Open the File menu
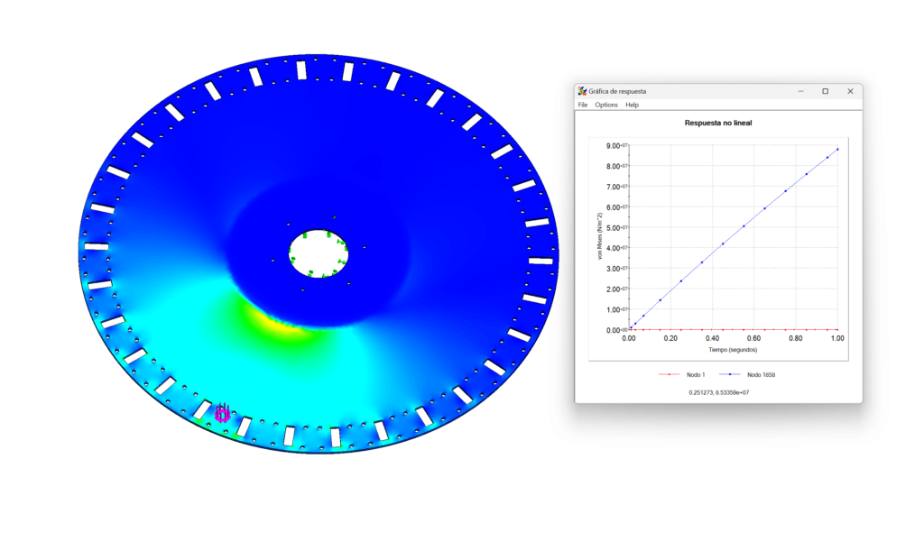This screenshot has width=924, height=560. pyautogui.click(x=582, y=105)
